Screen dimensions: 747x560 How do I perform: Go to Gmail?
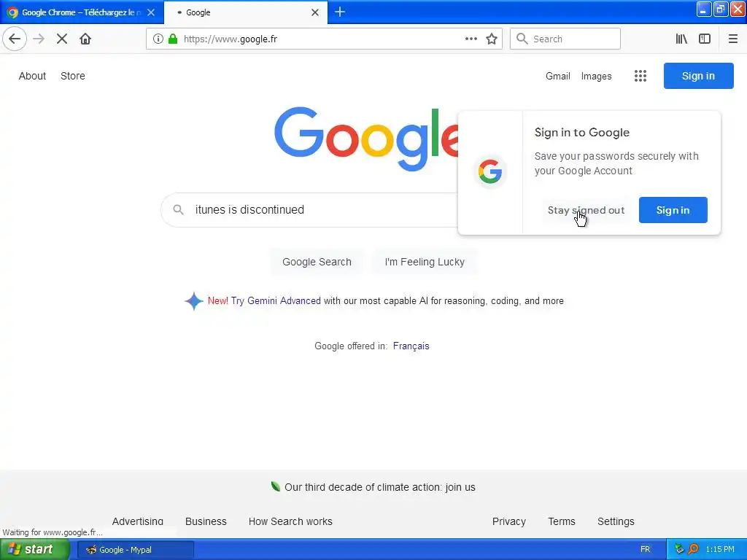558,76
